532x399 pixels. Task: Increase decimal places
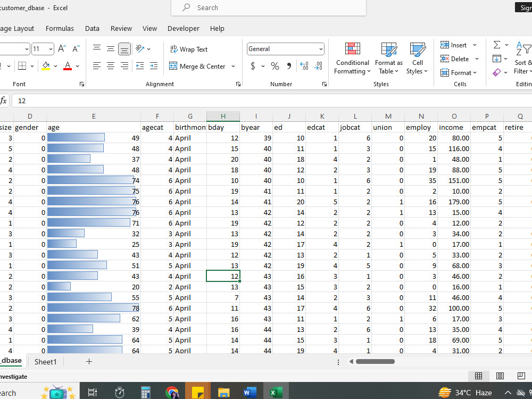pos(304,66)
